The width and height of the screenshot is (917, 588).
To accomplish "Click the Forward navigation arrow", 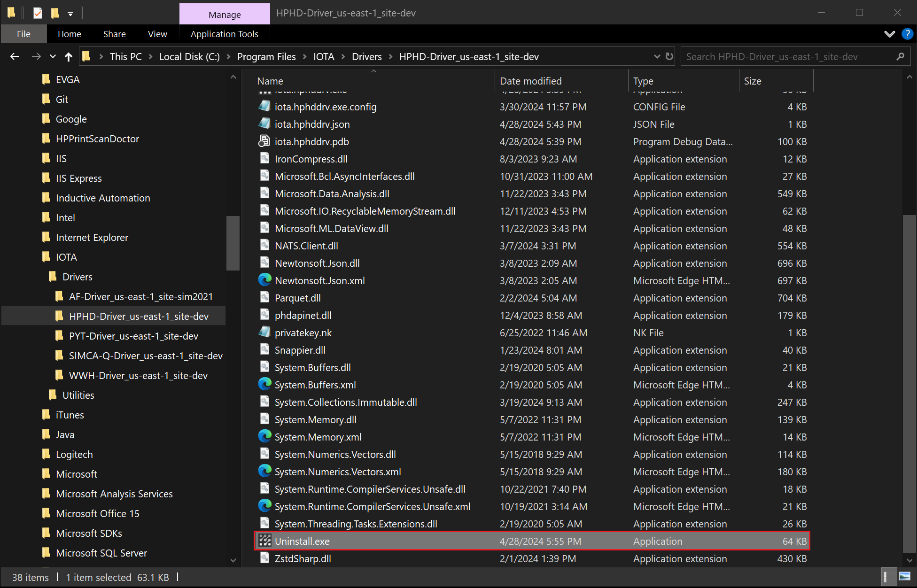I will [36, 57].
